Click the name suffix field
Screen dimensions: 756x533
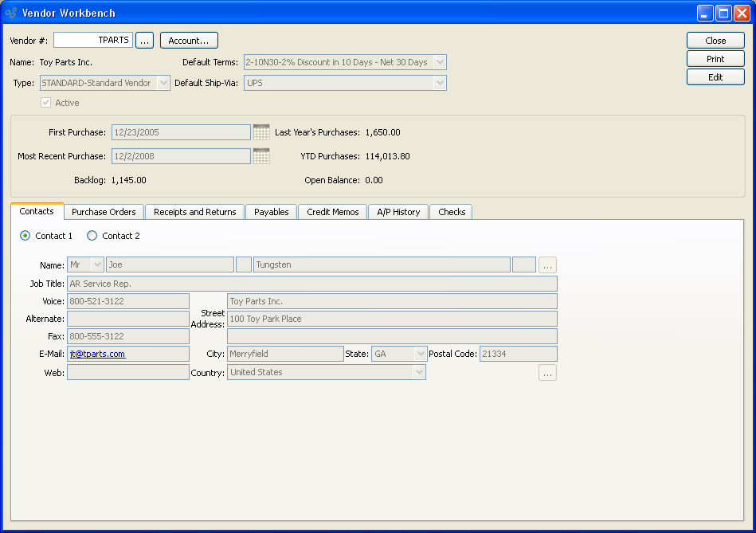pyautogui.click(x=523, y=265)
